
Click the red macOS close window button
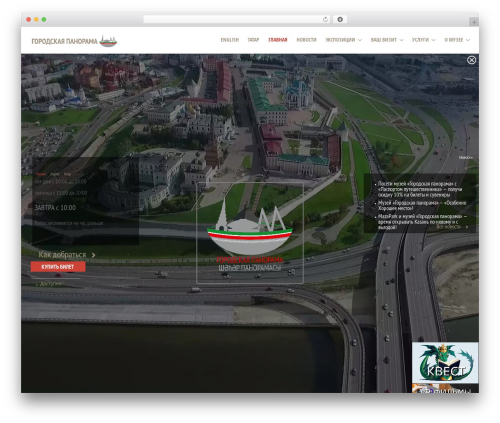coord(29,19)
